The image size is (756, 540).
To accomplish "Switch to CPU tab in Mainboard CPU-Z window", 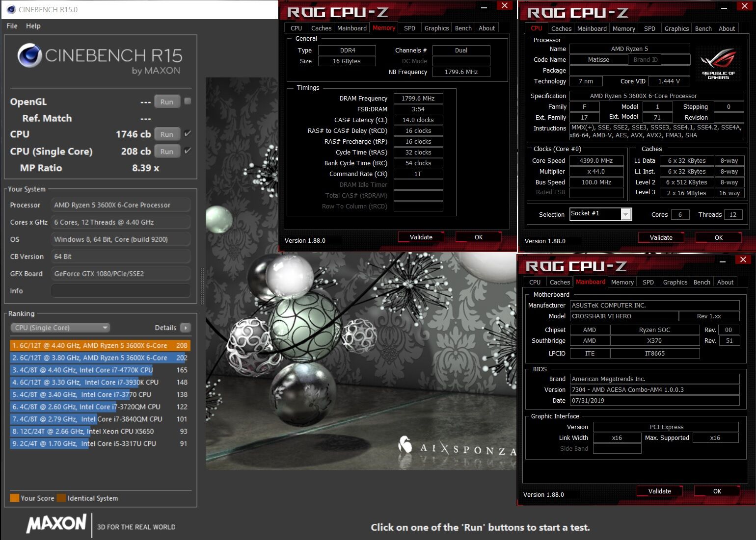I will (535, 282).
